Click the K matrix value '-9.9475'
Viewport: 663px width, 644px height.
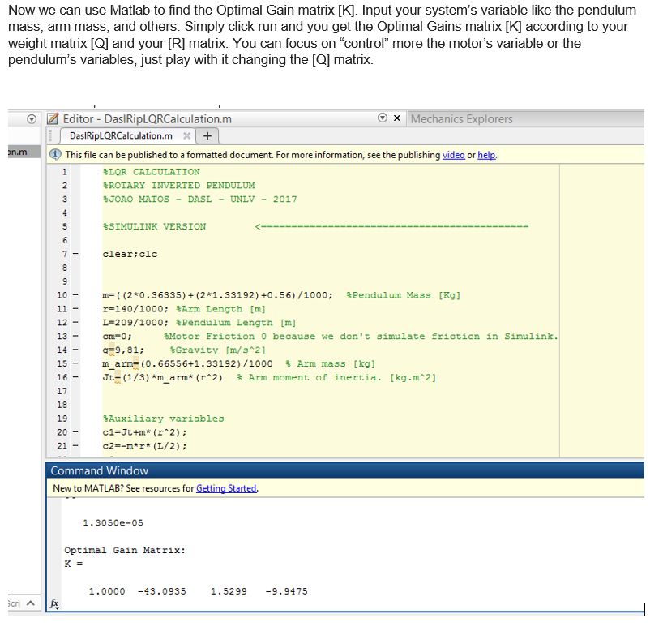tap(286, 591)
